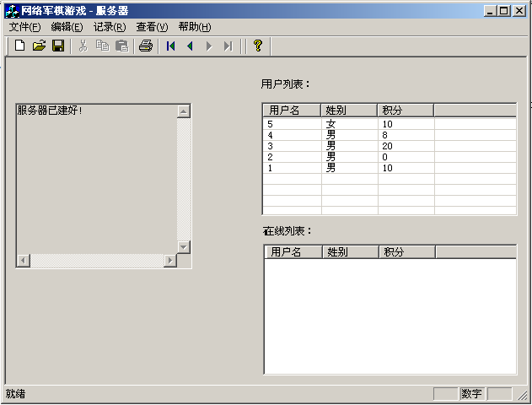
Task: Click inside the server log text box
Action: tap(97, 179)
